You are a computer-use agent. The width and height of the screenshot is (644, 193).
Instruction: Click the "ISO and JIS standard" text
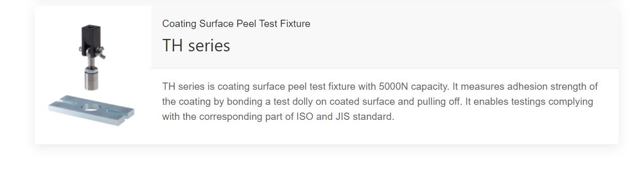click(x=345, y=116)
